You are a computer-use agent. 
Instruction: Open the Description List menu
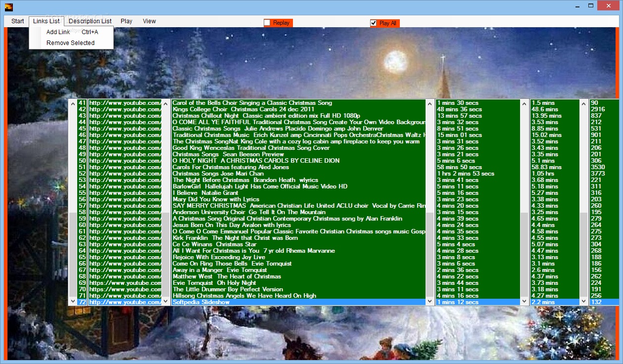[90, 21]
